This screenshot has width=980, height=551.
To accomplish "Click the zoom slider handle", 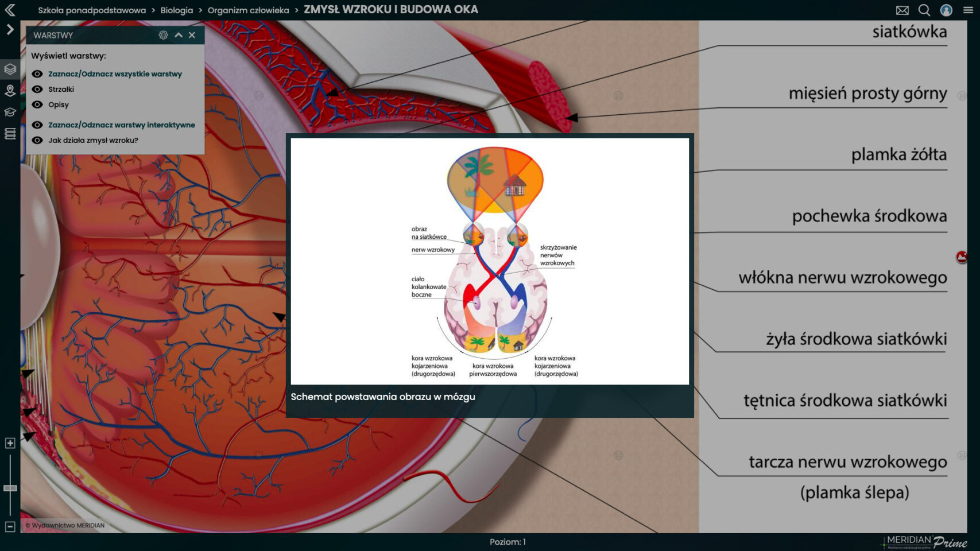I will (10, 488).
